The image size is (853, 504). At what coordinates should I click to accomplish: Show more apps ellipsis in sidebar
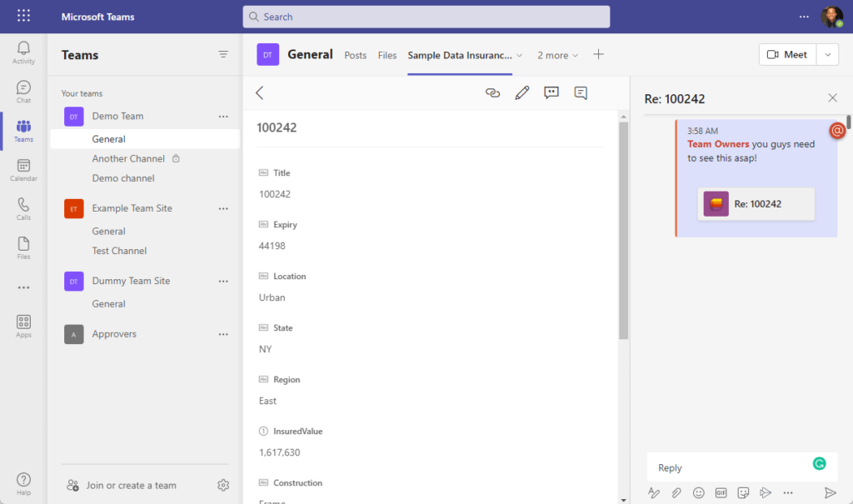[23, 287]
